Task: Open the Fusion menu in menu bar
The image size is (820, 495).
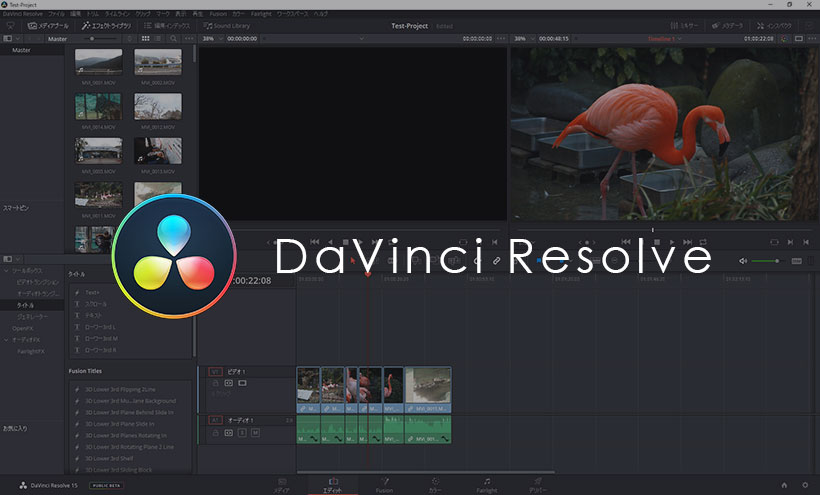Action: click(x=218, y=14)
